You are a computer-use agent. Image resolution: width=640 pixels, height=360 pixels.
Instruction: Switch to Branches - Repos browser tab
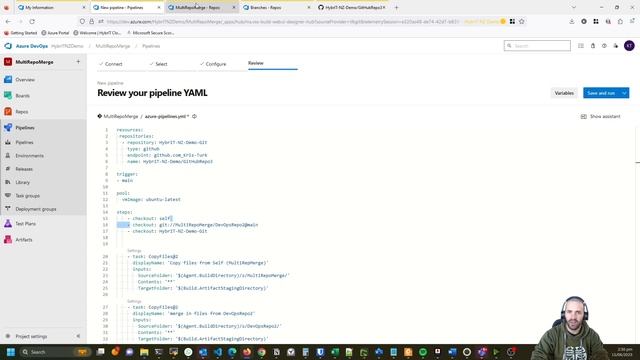click(277, 7)
